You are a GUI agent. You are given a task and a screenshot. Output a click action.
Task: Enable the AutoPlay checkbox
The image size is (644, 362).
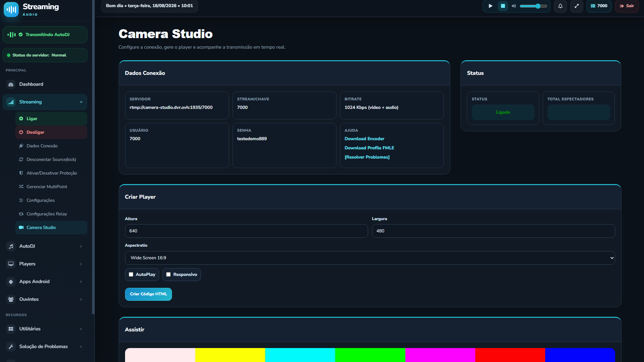point(131,275)
